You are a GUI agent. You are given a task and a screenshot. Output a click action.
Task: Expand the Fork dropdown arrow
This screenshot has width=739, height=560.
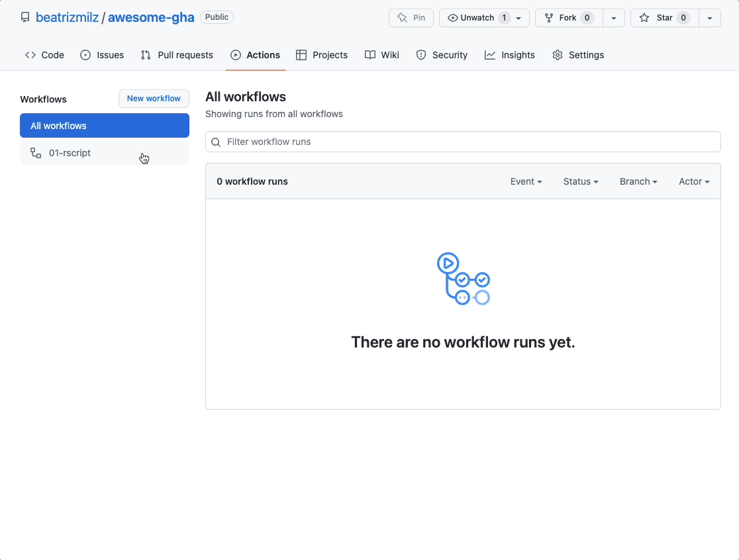coord(613,18)
